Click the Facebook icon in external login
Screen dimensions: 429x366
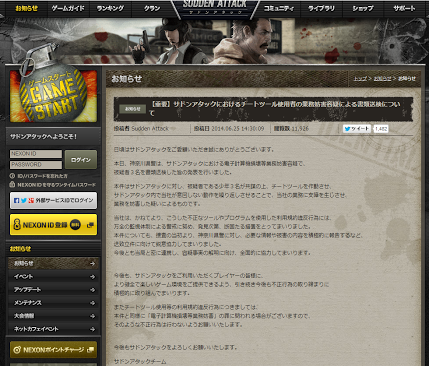click(x=16, y=200)
